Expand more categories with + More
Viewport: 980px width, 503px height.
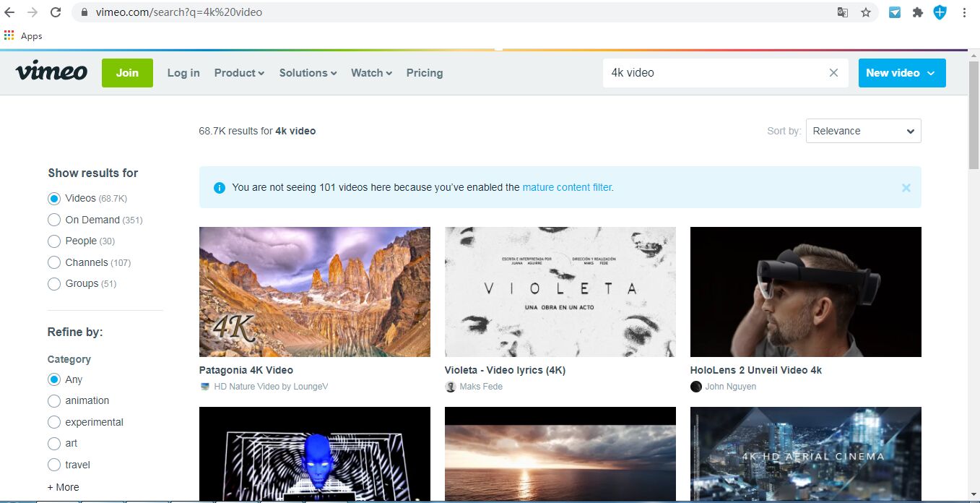coord(62,487)
